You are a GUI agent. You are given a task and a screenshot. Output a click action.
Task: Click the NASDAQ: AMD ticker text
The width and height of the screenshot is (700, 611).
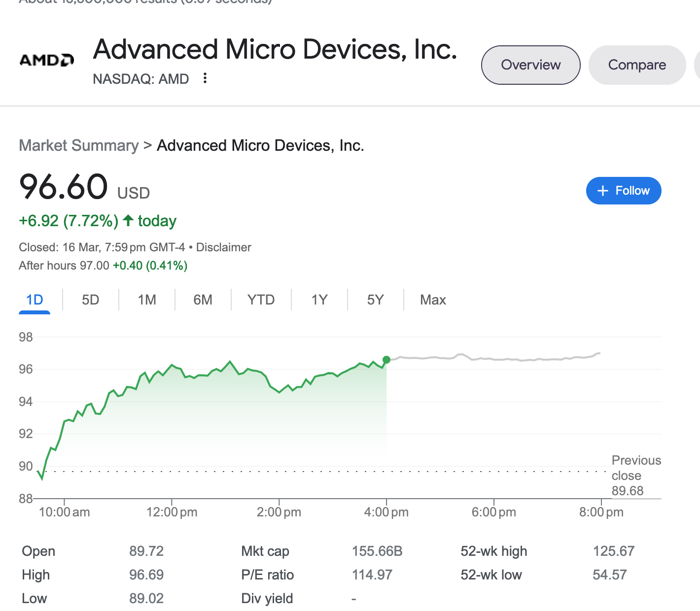point(141,79)
